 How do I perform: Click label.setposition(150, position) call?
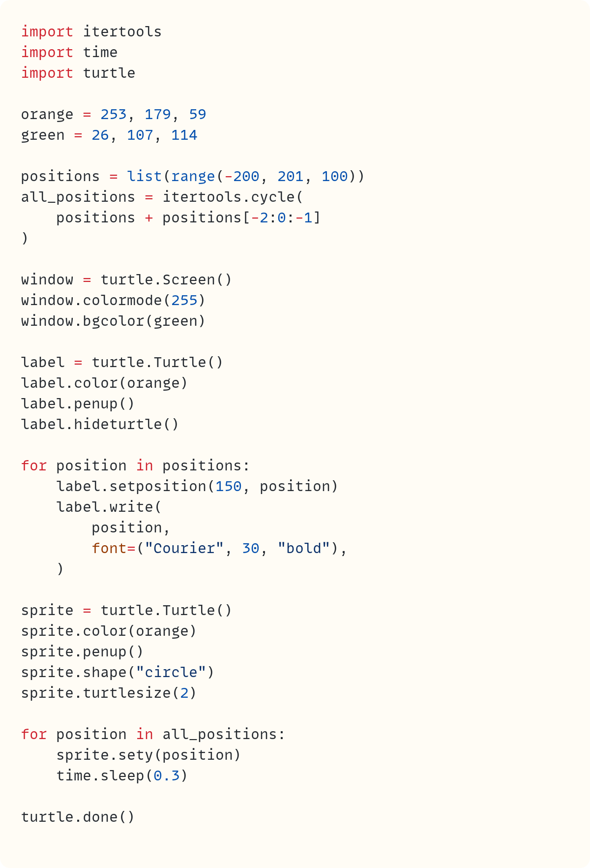coord(197,486)
